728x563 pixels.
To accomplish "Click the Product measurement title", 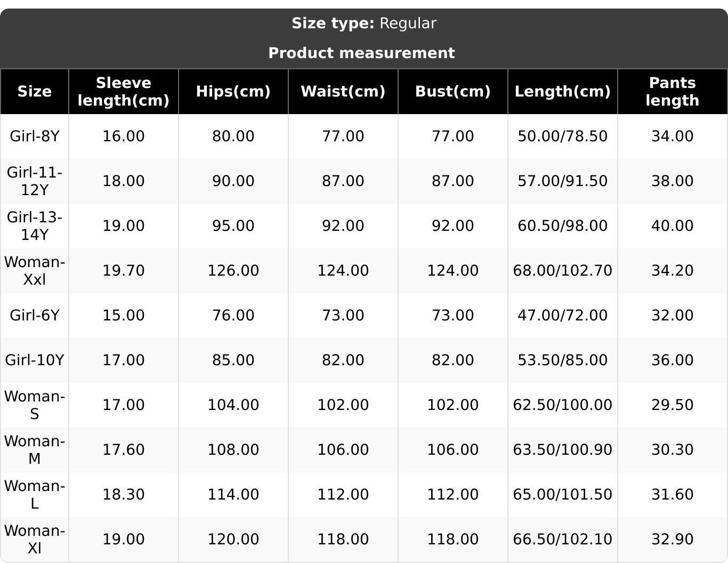I will coord(361,53).
